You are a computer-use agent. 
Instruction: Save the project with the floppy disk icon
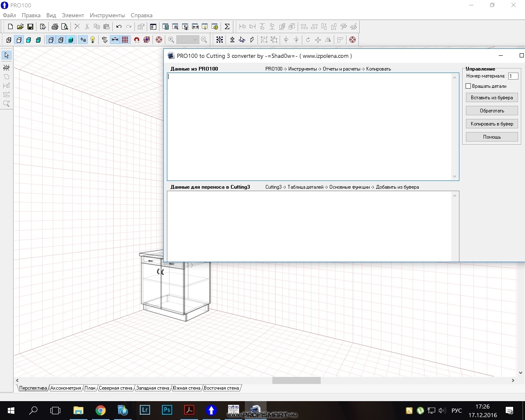pos(30,27)
